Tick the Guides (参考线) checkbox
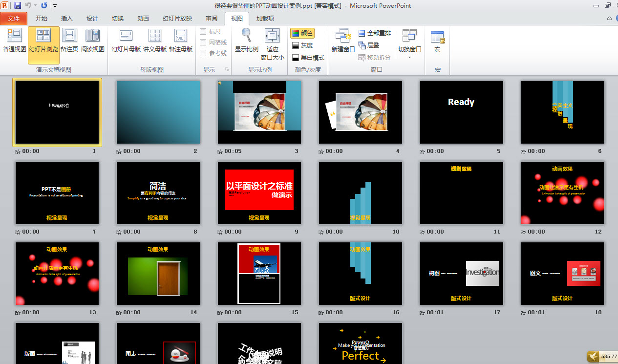Viewport: 618px width, 364px height. pos(203,53)
